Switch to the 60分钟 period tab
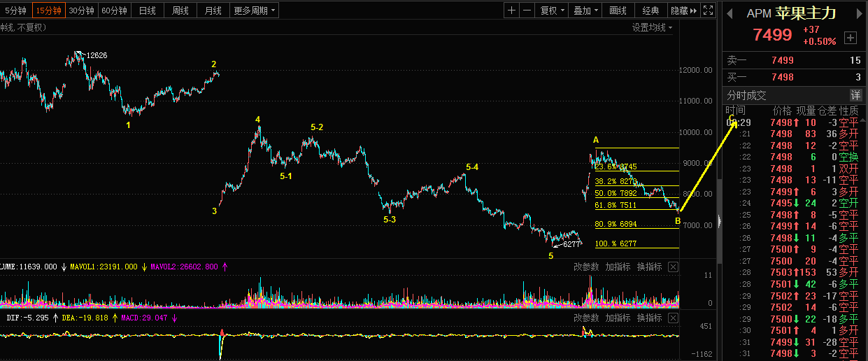The width and height of the screenshot is (868, 361). tap(114, 10)
